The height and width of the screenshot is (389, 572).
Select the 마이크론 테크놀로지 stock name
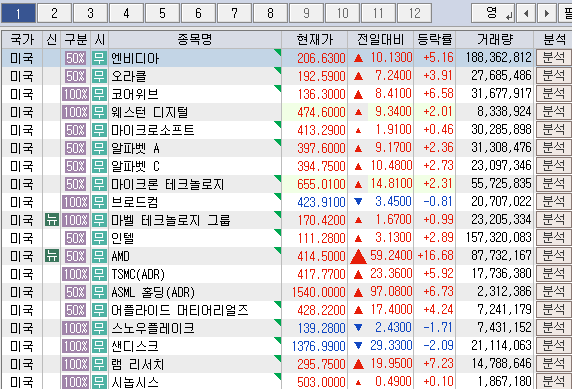tap(168, 184)
